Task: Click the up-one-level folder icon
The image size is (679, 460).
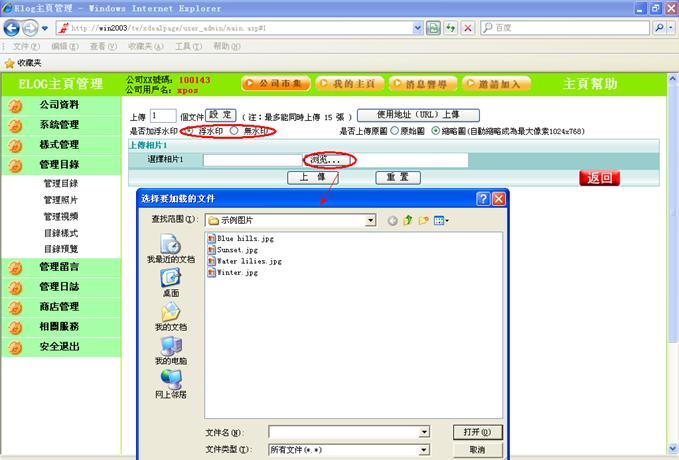Action: pos(408,220)
